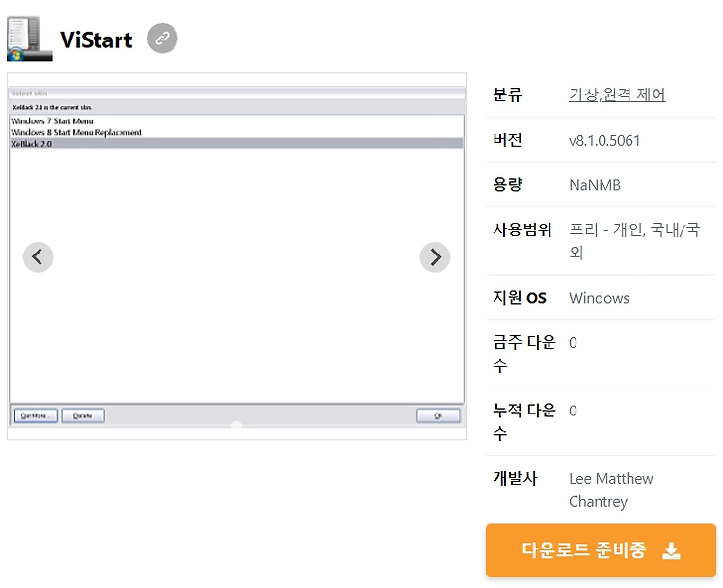Click the OK button in skin dialog
The width and height of the screenshot is (723, 588).
(x=438, y=415)
